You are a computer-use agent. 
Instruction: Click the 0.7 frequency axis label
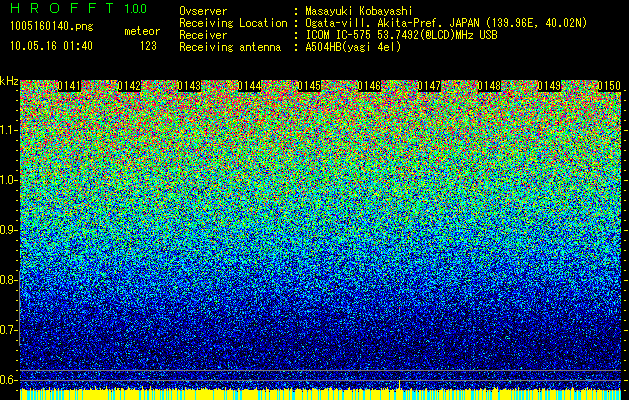point(9,330)
